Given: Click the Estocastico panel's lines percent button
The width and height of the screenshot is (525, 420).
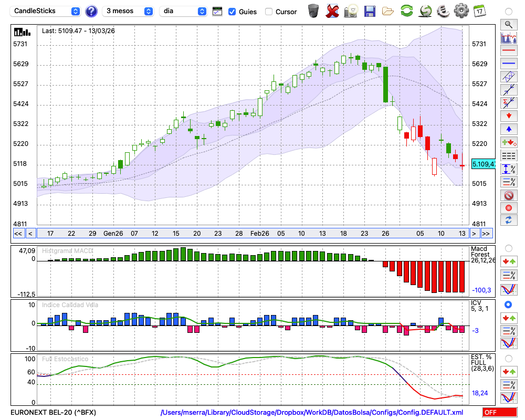Looking at the screenshot, I should point(509,385).
